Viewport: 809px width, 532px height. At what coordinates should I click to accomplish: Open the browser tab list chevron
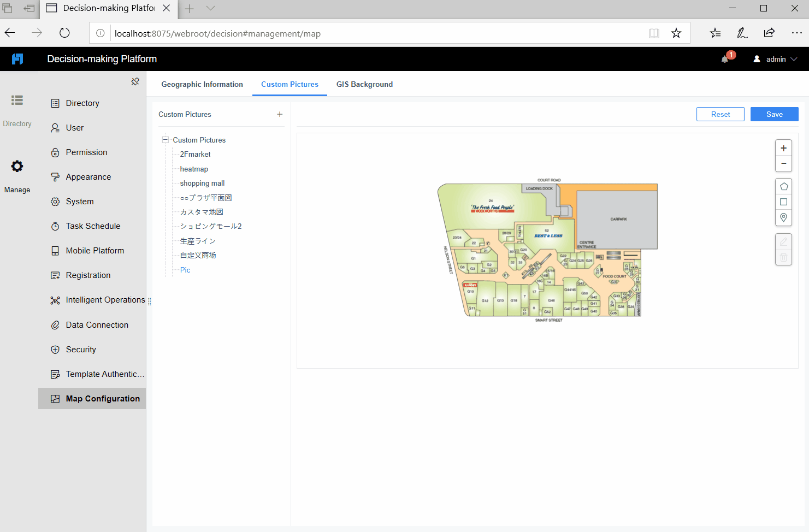[211, 8]
